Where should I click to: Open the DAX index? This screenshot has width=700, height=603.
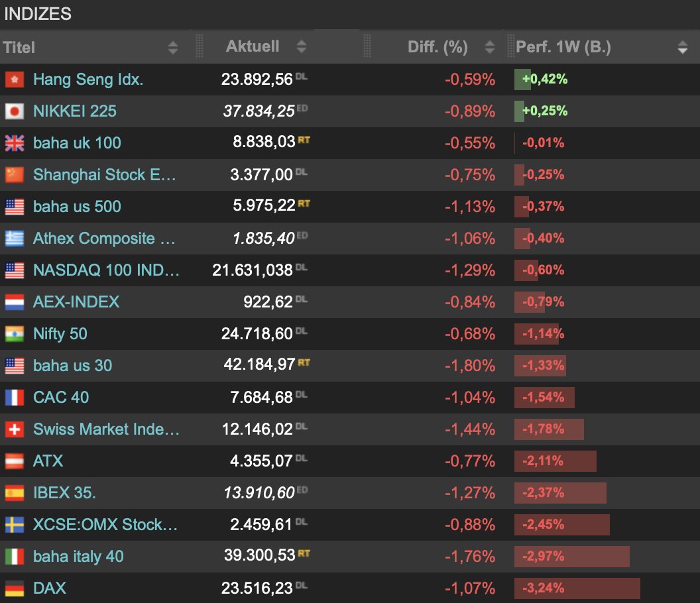click(50, 588)
